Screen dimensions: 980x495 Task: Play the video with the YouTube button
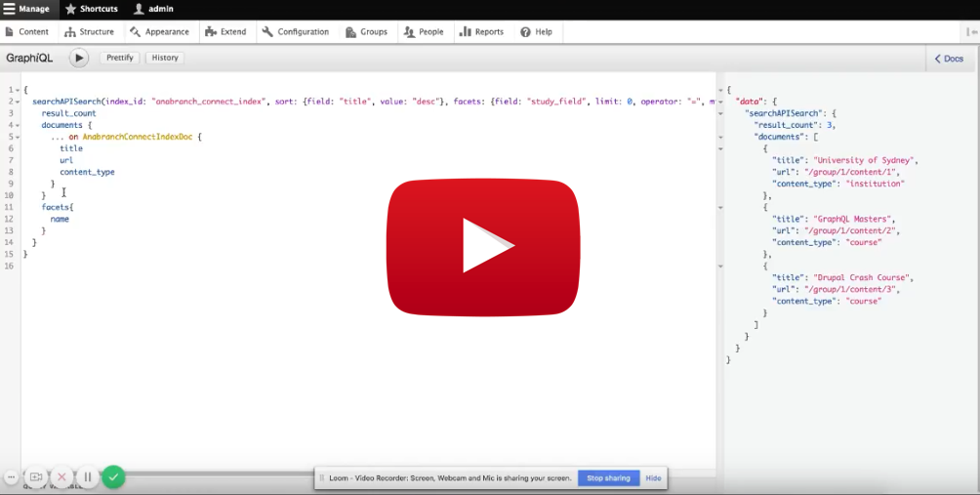click(x=483, y=247)
